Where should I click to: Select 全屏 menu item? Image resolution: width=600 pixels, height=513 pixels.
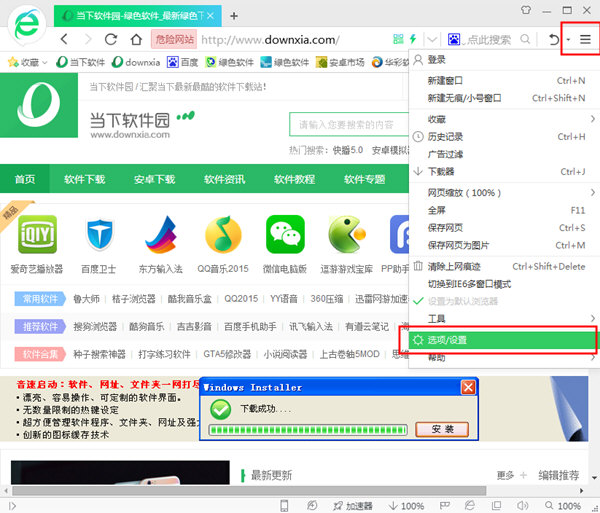click(504, 210)
